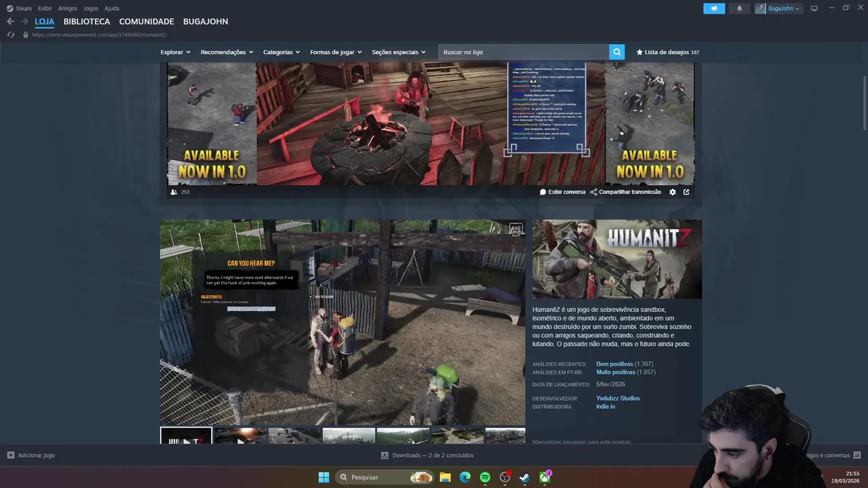Open the Jogos menu
The image size is (868, 488).
click(x=91, y=8)
